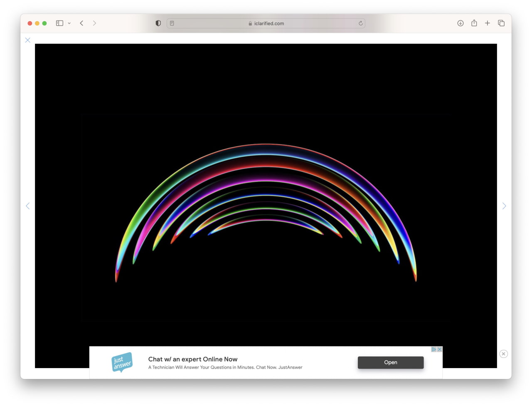Show the tab overview
This screenshot has height=406, width=532.
[x=501, y=23]
